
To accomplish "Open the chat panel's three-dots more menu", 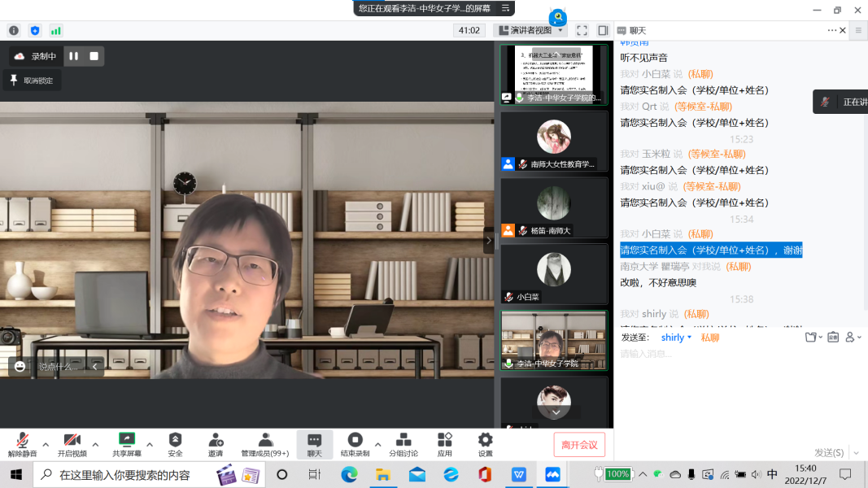I will 831,30.
